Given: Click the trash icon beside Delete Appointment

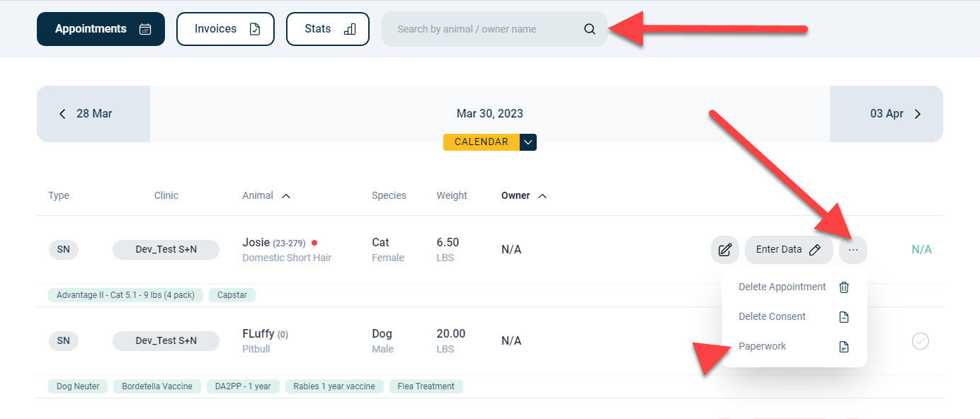Looking at the screenshot, I should point(843,287).
